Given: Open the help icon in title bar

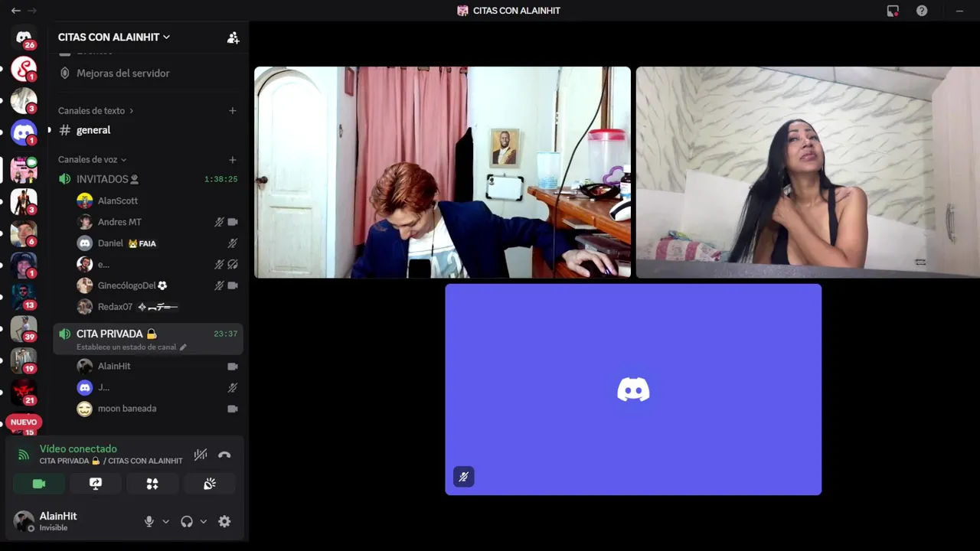Looking at the screenshot, I should [922, 11].
